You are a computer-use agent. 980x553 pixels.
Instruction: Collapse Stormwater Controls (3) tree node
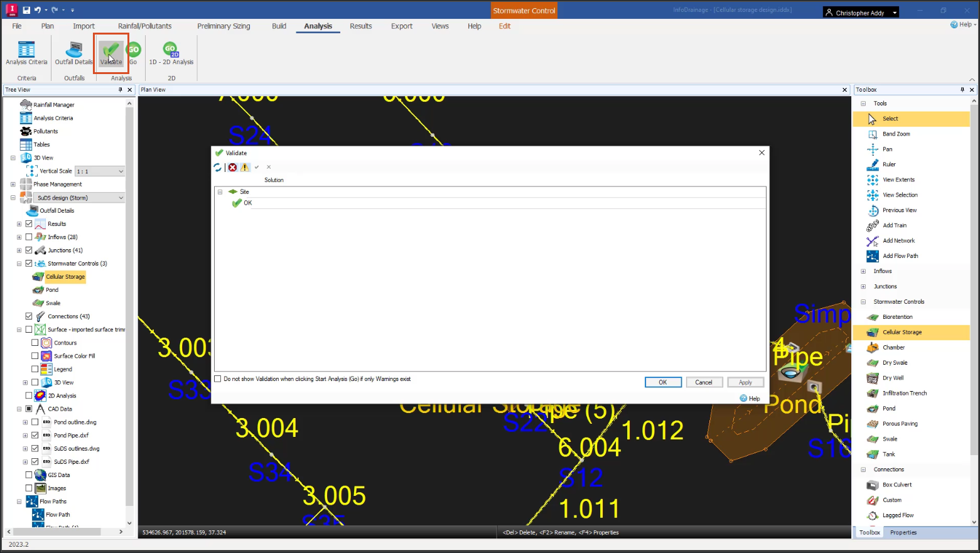point(19,264)
